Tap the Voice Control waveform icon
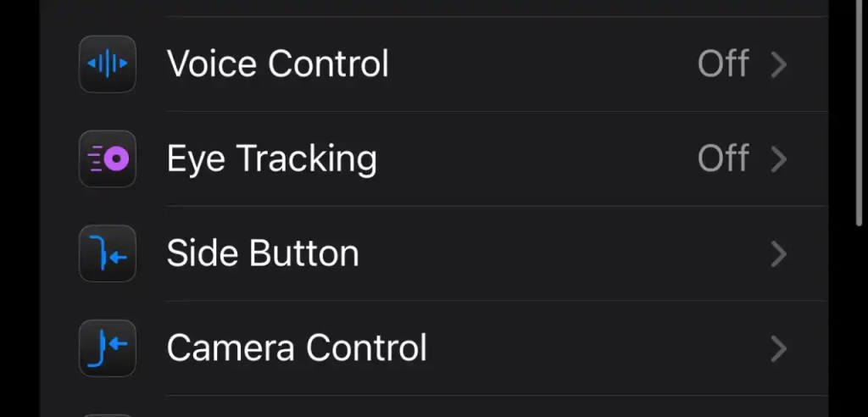Viewport: 868px width, 417px height. [108, 64]
